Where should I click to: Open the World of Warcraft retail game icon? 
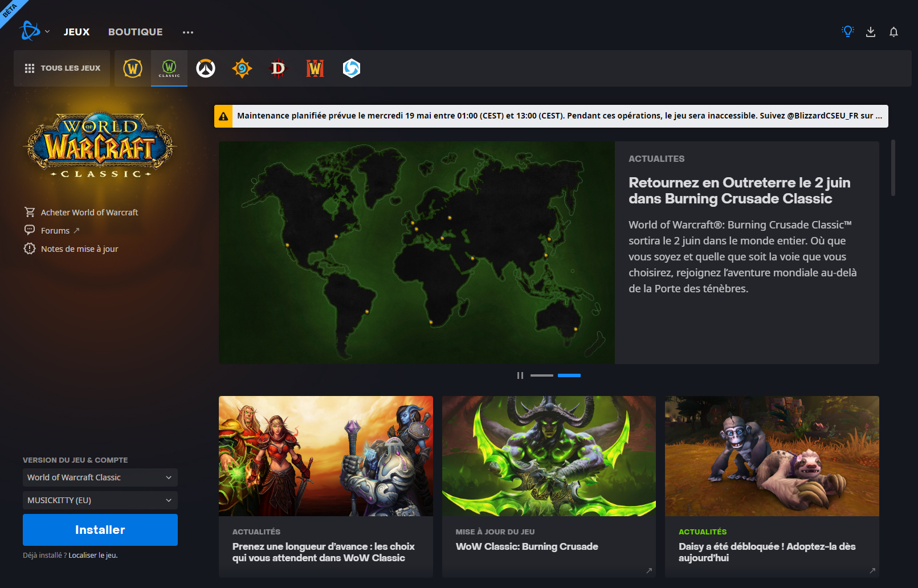133,68
